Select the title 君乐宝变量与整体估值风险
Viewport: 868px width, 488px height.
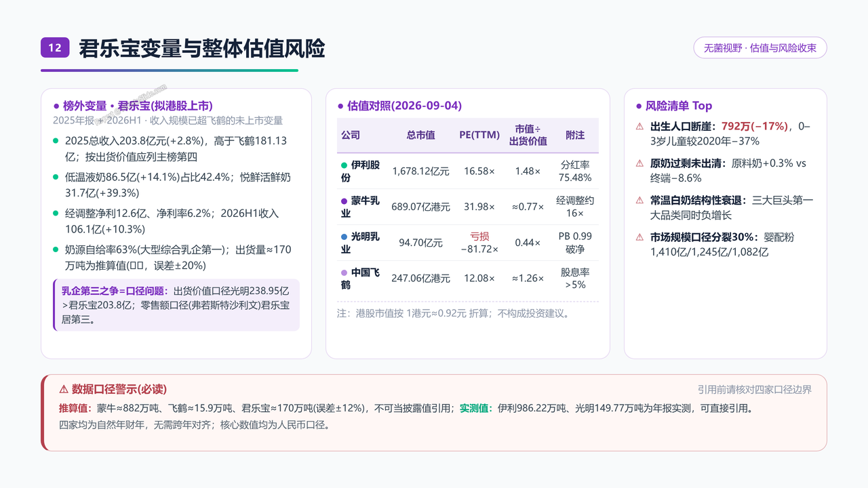click(x=202, y=48)
